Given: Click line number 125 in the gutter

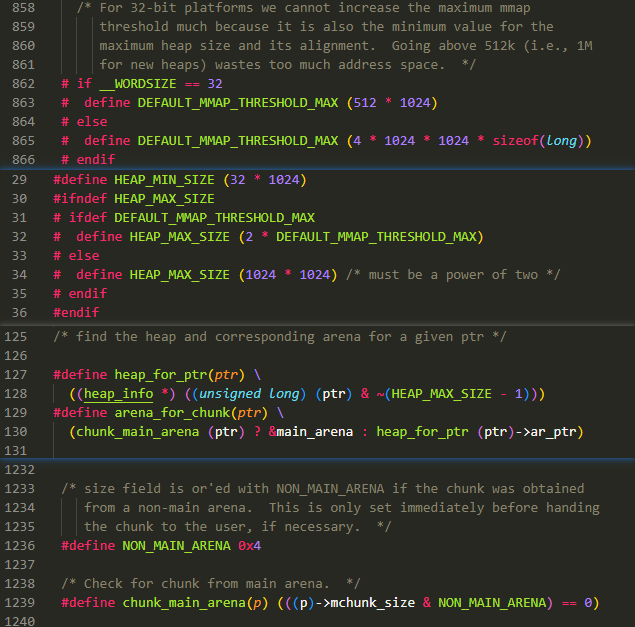Looking at the screenshot, I should point(16,336).
